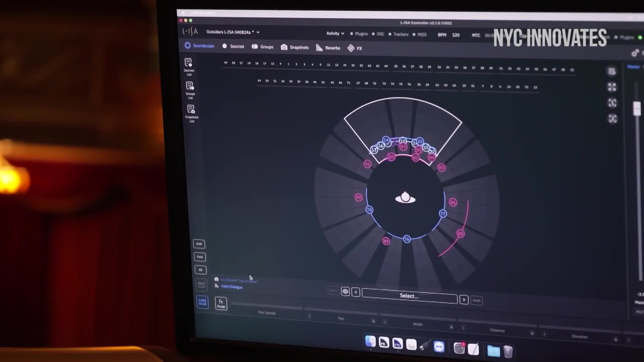Toggle the Shift modifier button

pyautogui.click(x=199, y=244)
